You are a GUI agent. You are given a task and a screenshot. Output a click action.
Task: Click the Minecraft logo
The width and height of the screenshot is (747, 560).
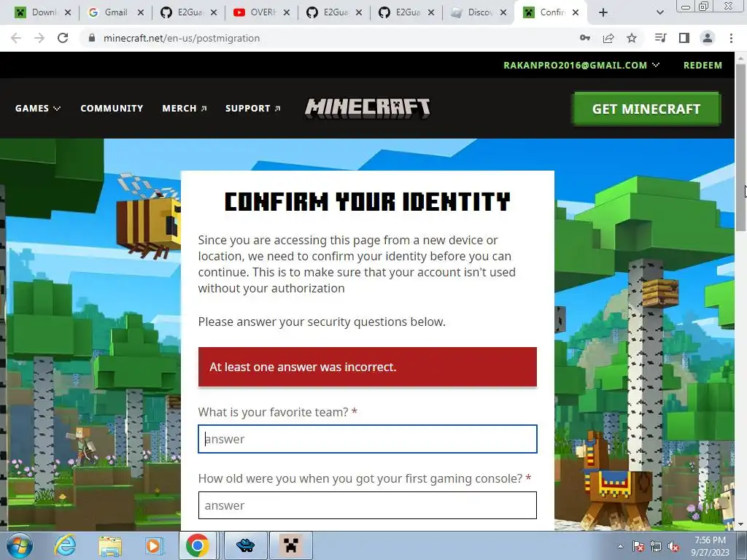pos(368,108)
